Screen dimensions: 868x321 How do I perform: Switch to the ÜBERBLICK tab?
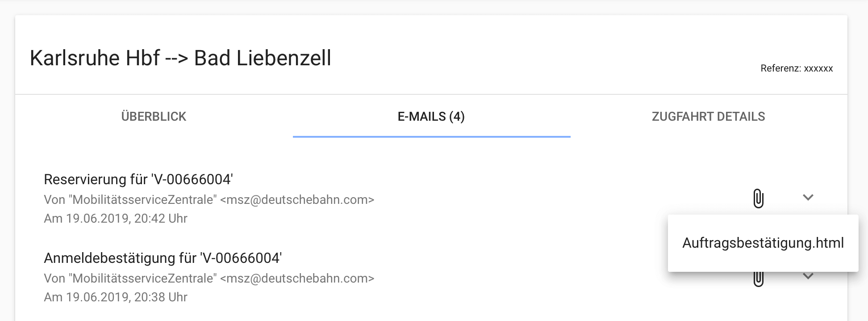[x=154, y=117]
